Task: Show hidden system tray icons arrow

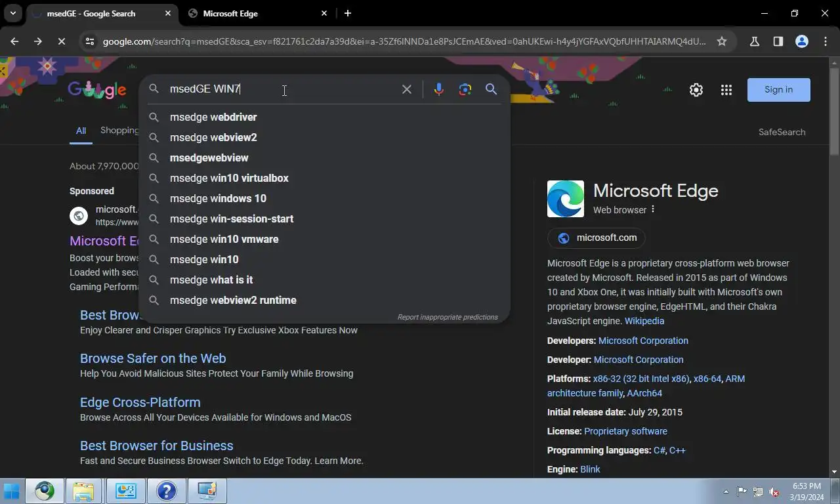Action: 726,492
